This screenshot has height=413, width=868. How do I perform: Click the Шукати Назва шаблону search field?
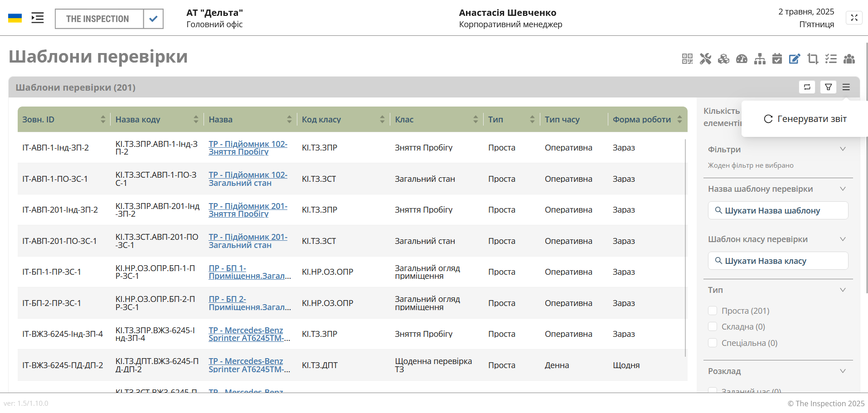778,210
